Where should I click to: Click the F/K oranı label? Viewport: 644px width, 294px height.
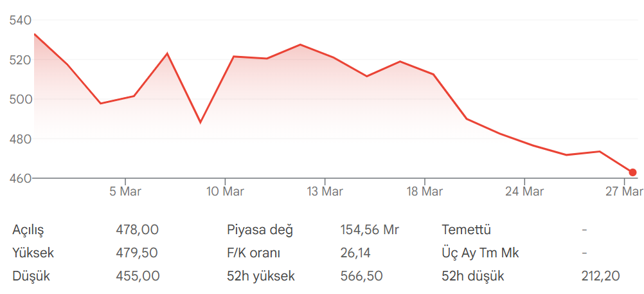point(254,253)
